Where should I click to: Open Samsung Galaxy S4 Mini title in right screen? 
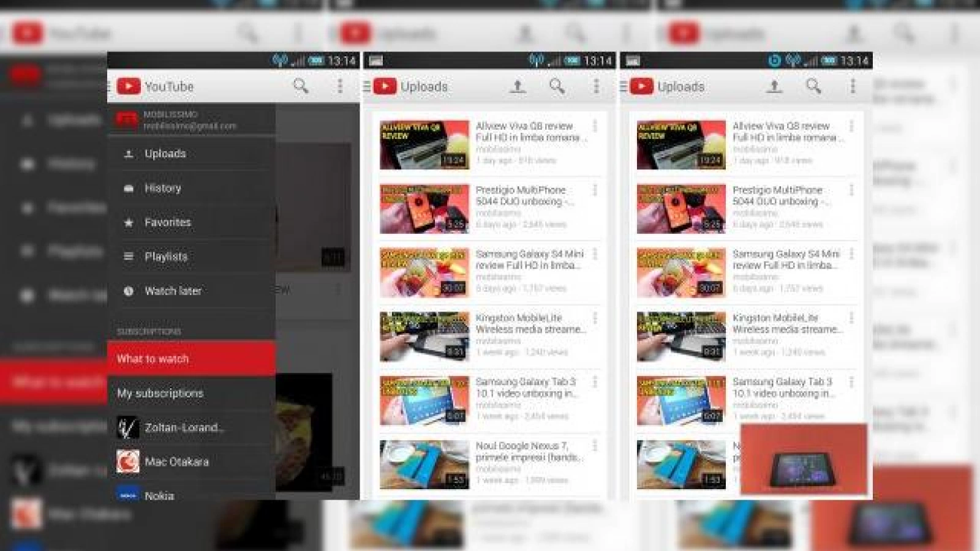(x=786, y=260)
